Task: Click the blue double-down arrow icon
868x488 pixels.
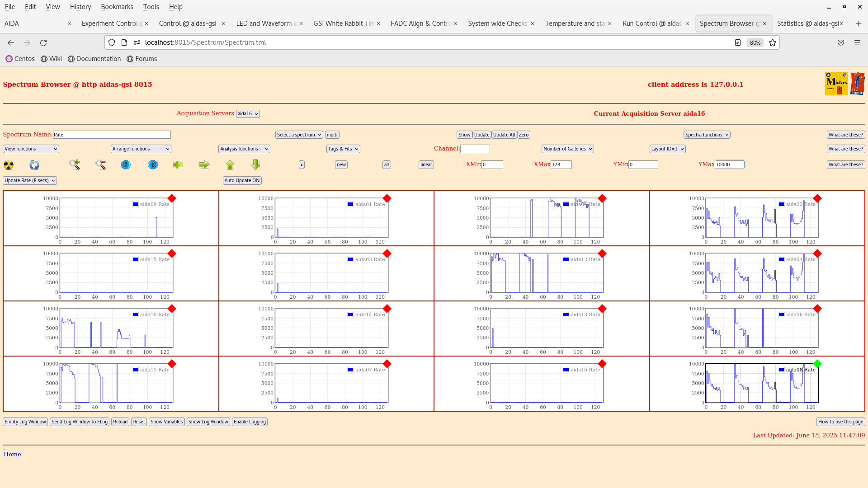Action: point(126,165)
